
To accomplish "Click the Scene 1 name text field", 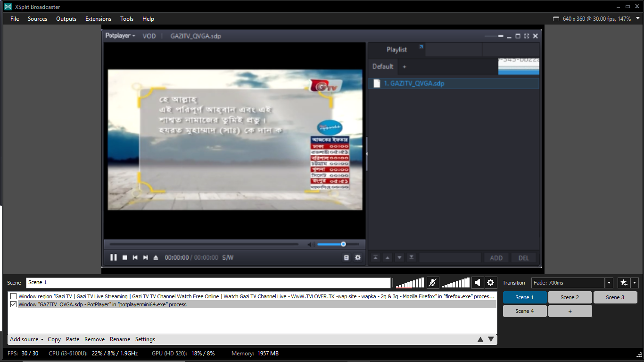I will click(207, 283).
